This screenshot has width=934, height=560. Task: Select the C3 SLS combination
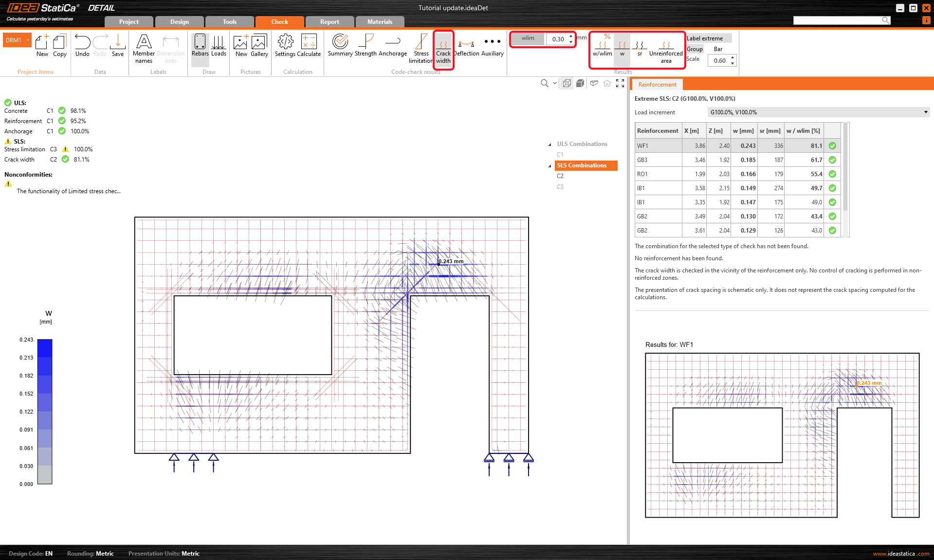coord(560,187)
